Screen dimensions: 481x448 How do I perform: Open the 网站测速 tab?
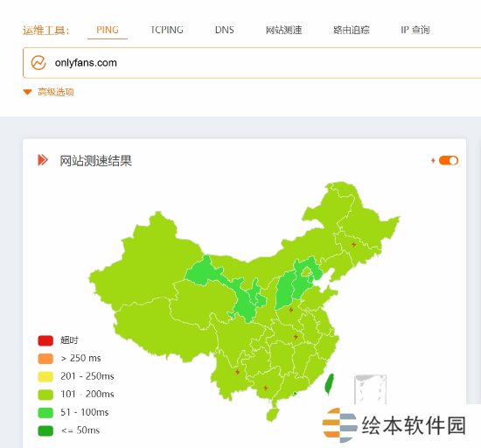click(283, 30)
